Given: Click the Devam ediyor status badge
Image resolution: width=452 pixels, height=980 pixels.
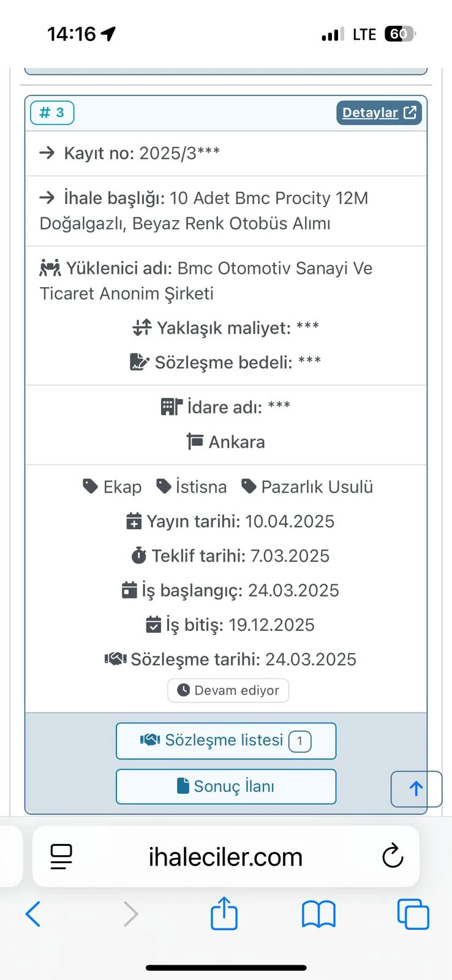Looking at the screenshot, I should coord(228,690).
